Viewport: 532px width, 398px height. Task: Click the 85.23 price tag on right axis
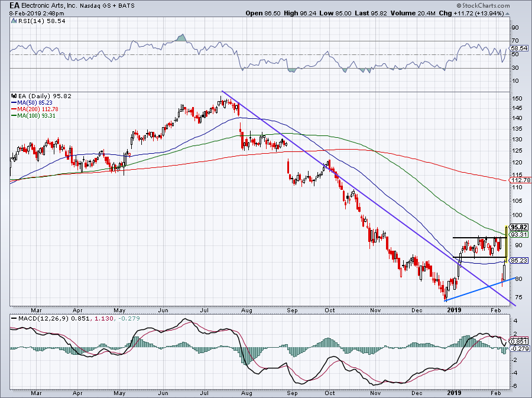(x=519, y=261)
